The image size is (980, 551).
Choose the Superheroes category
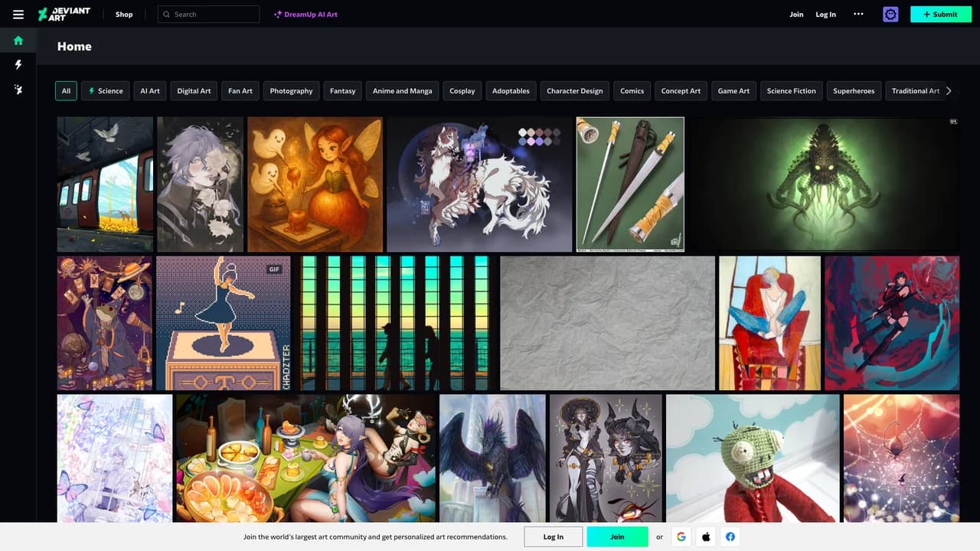click(x=854, y=91)
